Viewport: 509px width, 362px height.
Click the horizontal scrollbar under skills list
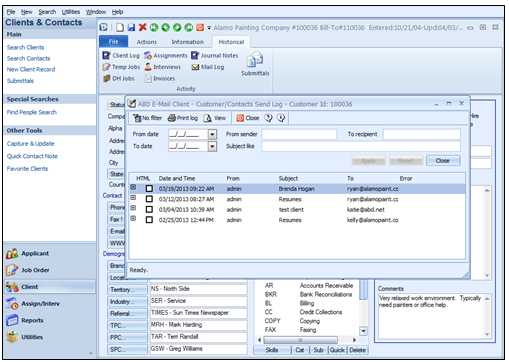pyautogui.click(x=307, y=340)
